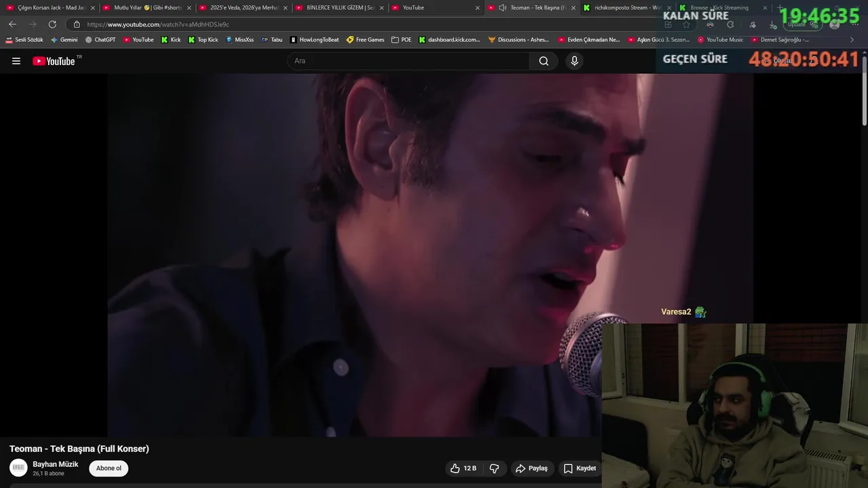Click the YouTube search magnifier button

click(x=544, y=61)
